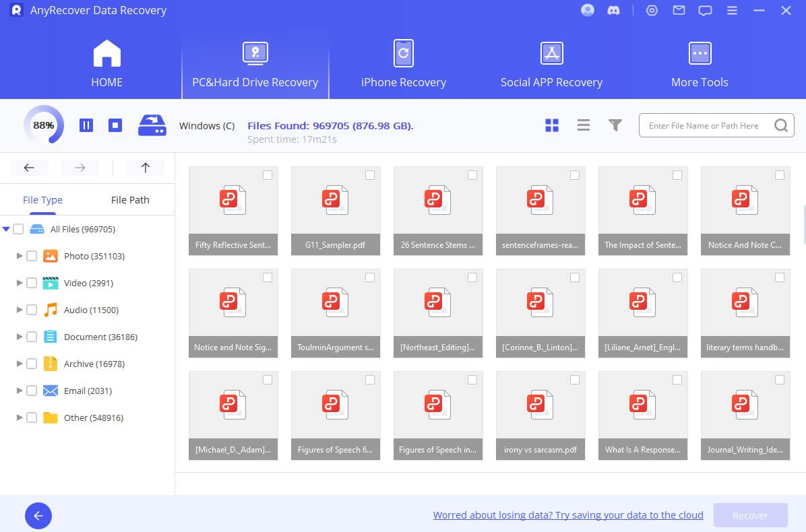
Task: Check the Photo category checkbox
Action: pyautogui.click(x=32, y=256)
